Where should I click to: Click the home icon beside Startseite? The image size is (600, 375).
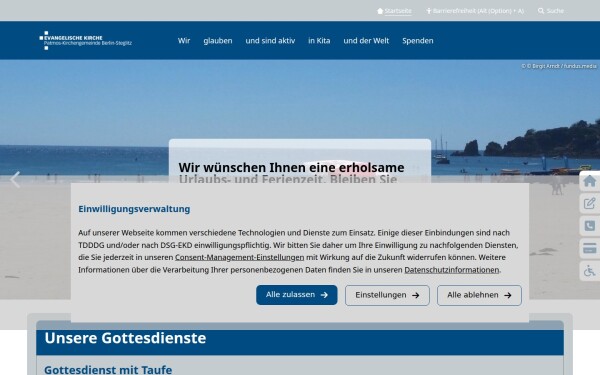(380, 11)
